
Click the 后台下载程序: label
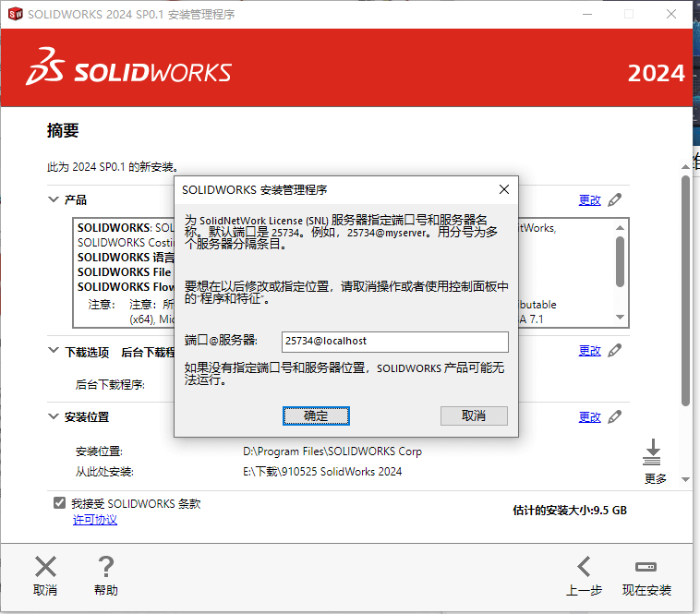(110, 385)
